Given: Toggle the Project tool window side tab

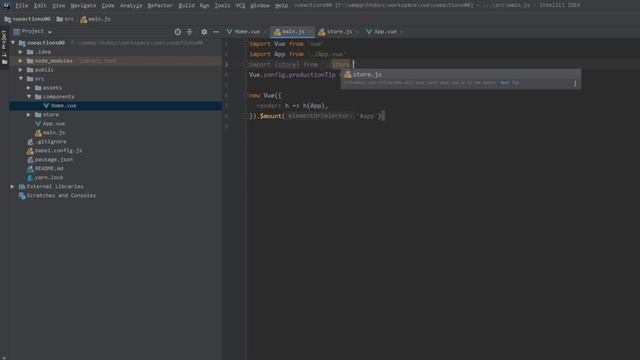Looking at the screenshot, I should tap(4, 46).
